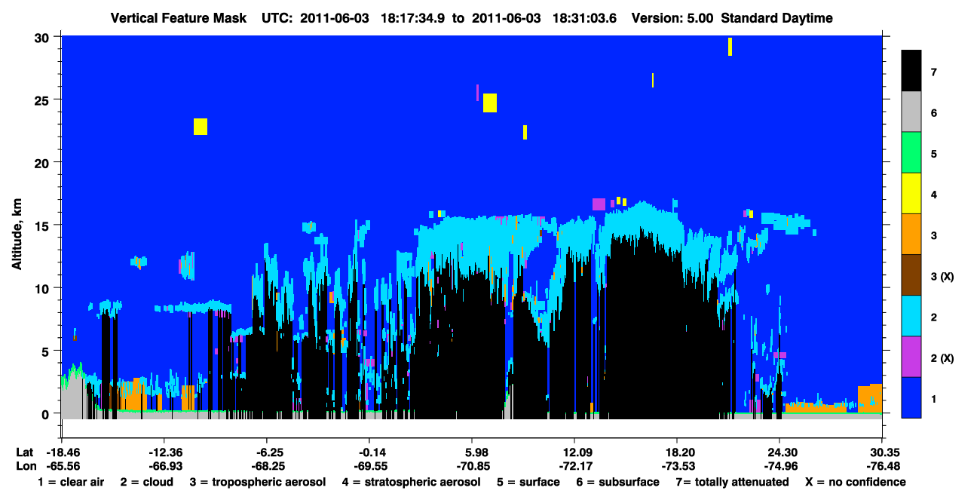Viewport: 980px width, 503px height.
Task: Click the 'X = no confidence' legend text
Action: 856,482
